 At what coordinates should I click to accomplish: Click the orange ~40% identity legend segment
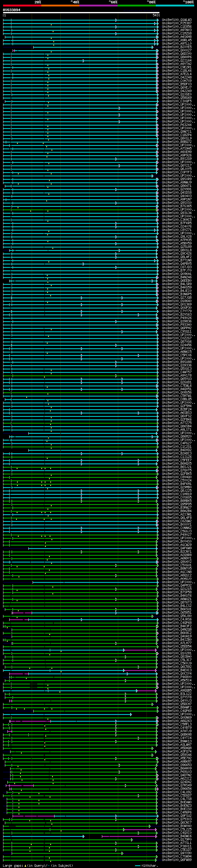(60, 6)
